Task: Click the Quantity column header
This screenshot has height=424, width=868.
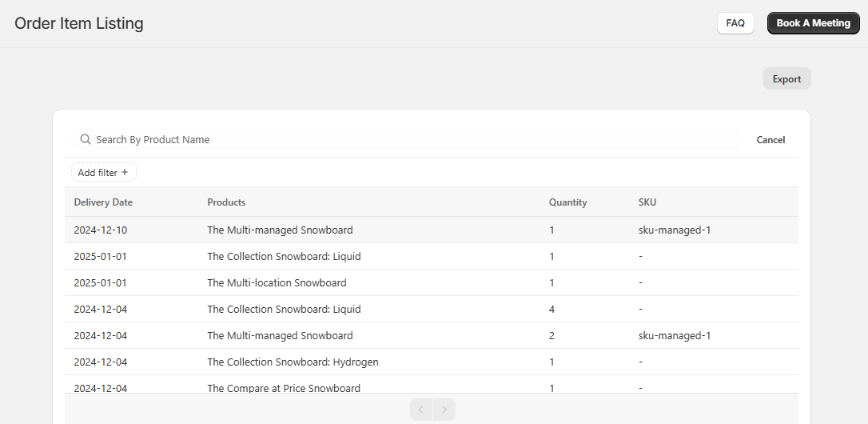Action: click(567, 202)
